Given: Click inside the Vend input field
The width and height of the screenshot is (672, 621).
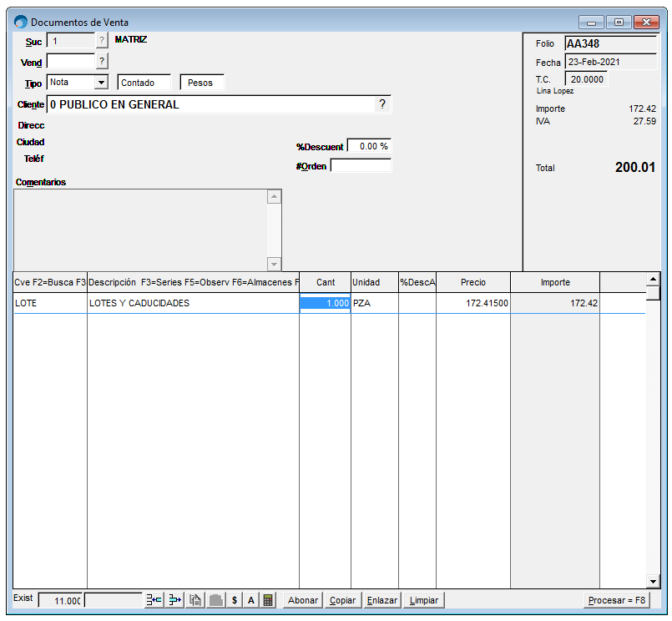Looking at the screenshot, I should pos(71,61).
